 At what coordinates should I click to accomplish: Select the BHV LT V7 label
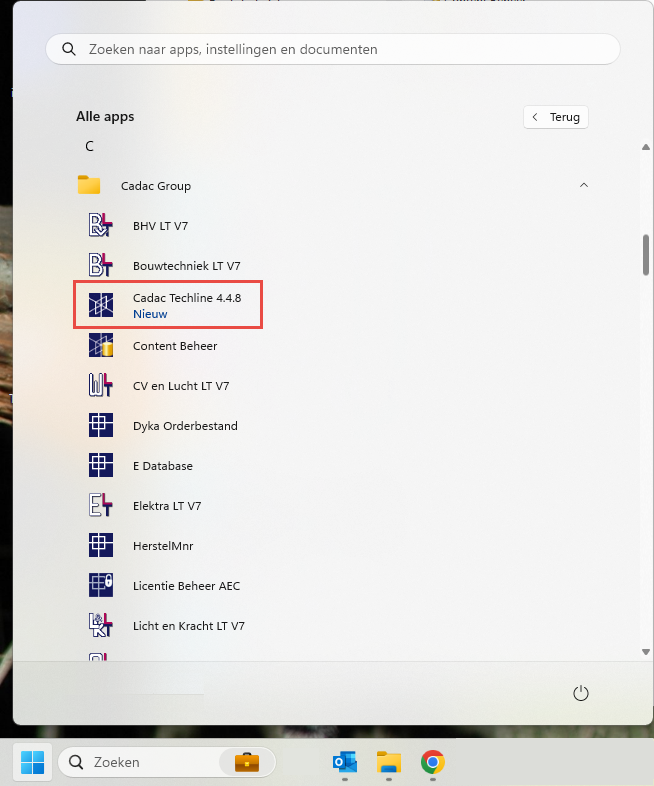tap(160, 226)
